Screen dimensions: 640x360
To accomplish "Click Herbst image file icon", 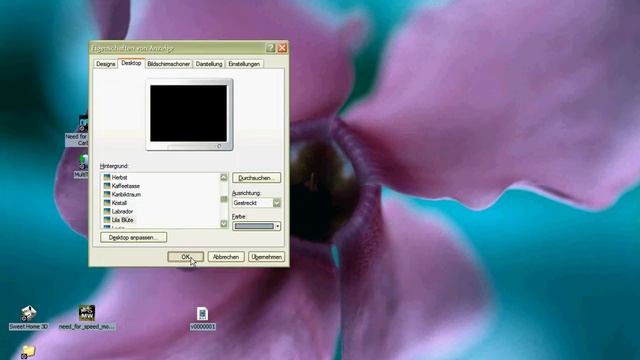I will 107,177.
